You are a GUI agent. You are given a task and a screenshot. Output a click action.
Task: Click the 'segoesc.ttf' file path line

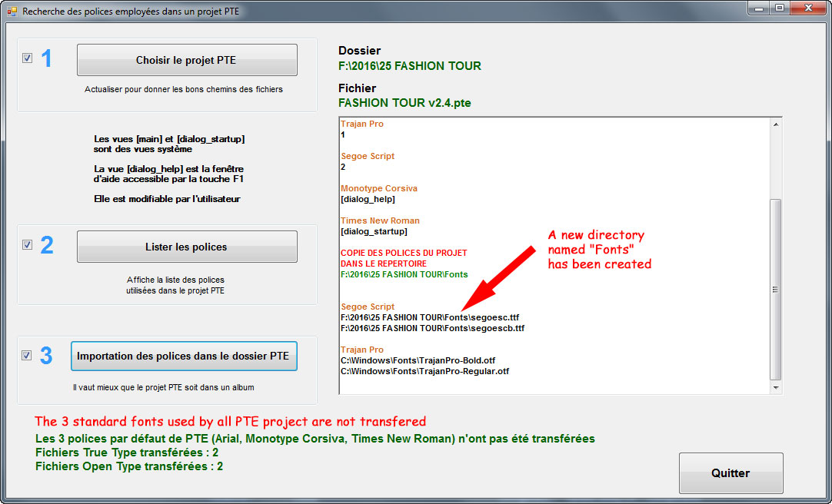[x=430, y=317]
